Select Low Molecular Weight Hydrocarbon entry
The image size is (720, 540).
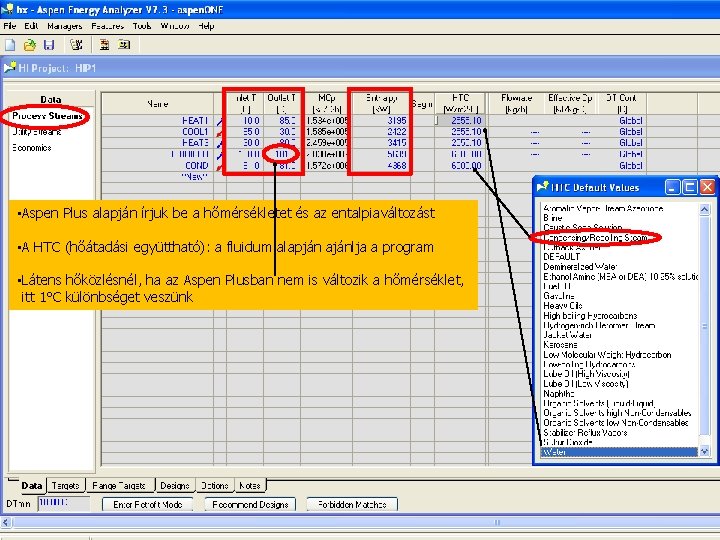point(607,354)
